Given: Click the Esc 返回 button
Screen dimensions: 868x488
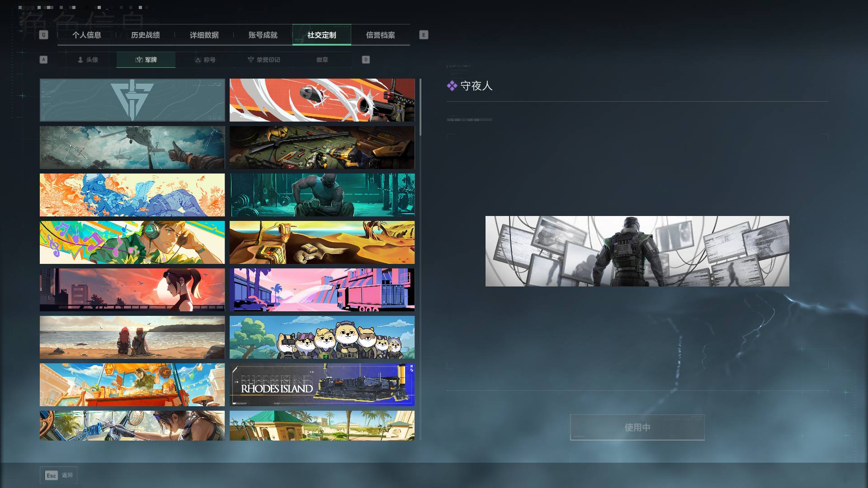Looking at the screenshot, I should pyautogui.click(x=58, y=475).
